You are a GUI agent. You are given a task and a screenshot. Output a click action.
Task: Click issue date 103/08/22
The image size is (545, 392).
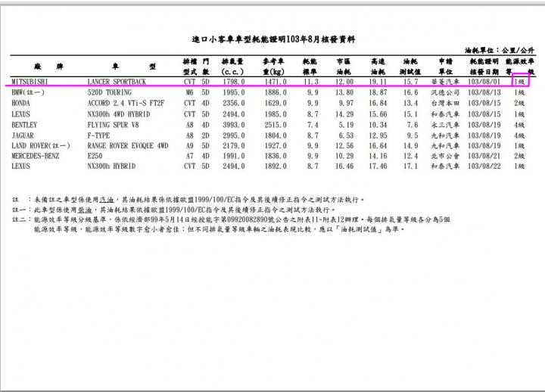[x=484, y=166]
